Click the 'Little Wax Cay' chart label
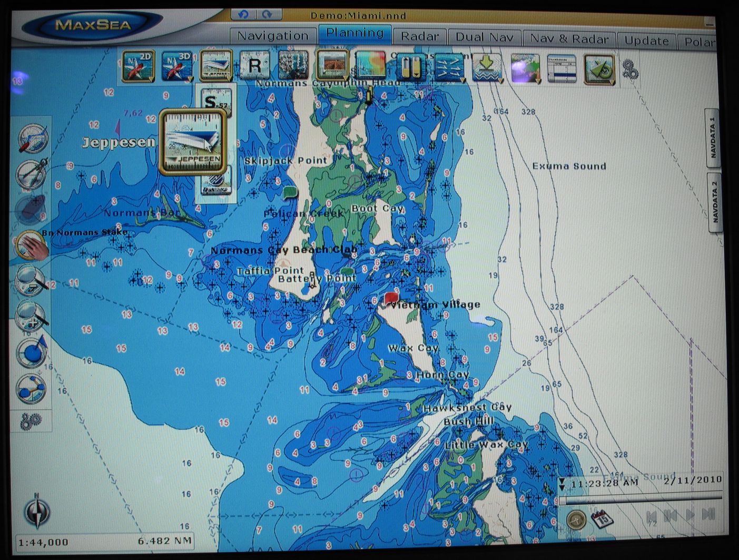This screenshot has height=560, width=739. click(486, 445)
